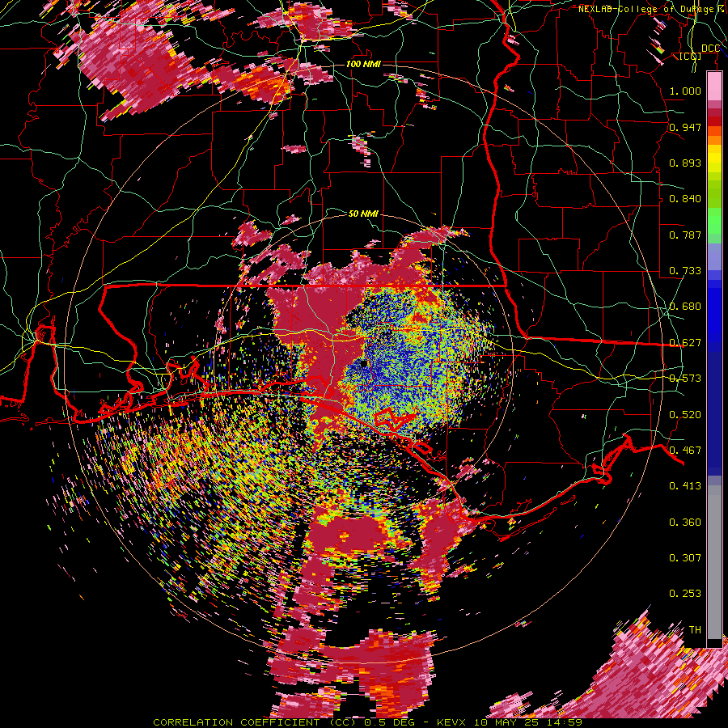Select the 0.893 legend value
The height and width of the screenshot is (728, 728).
[x=685, y=163]
